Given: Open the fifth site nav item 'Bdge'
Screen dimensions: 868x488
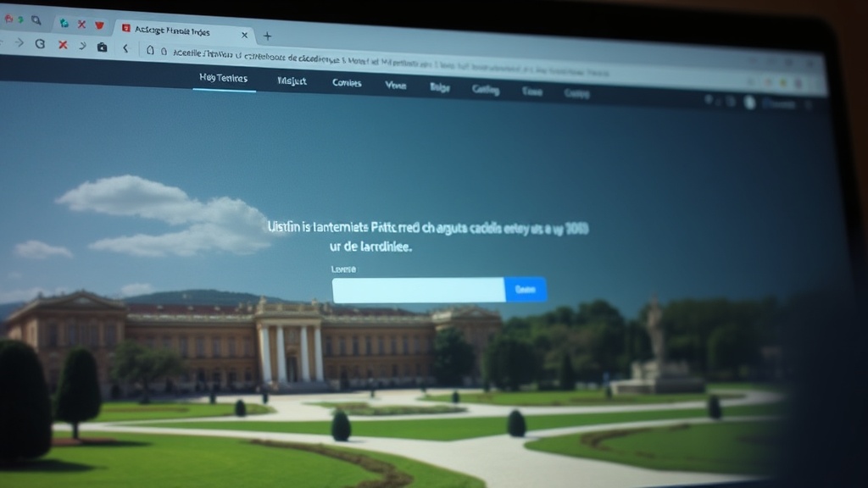Looking at the screenshot, I should (440, 87).
